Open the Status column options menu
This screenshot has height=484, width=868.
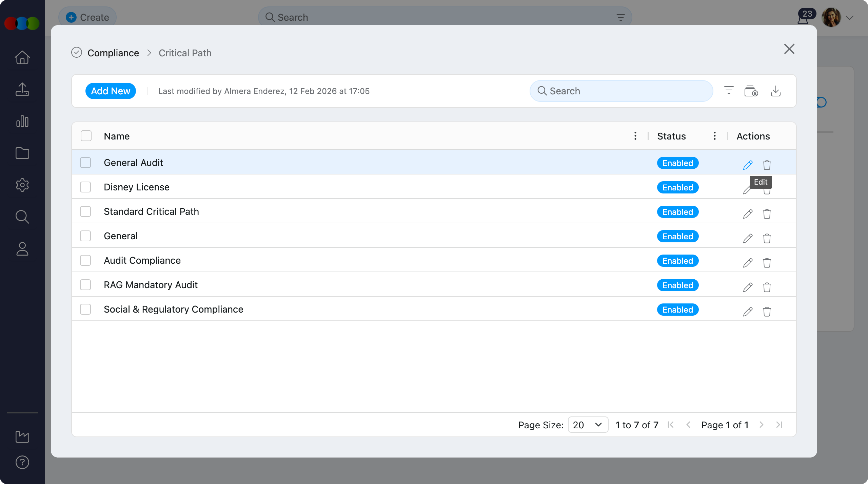coord(714,136)
